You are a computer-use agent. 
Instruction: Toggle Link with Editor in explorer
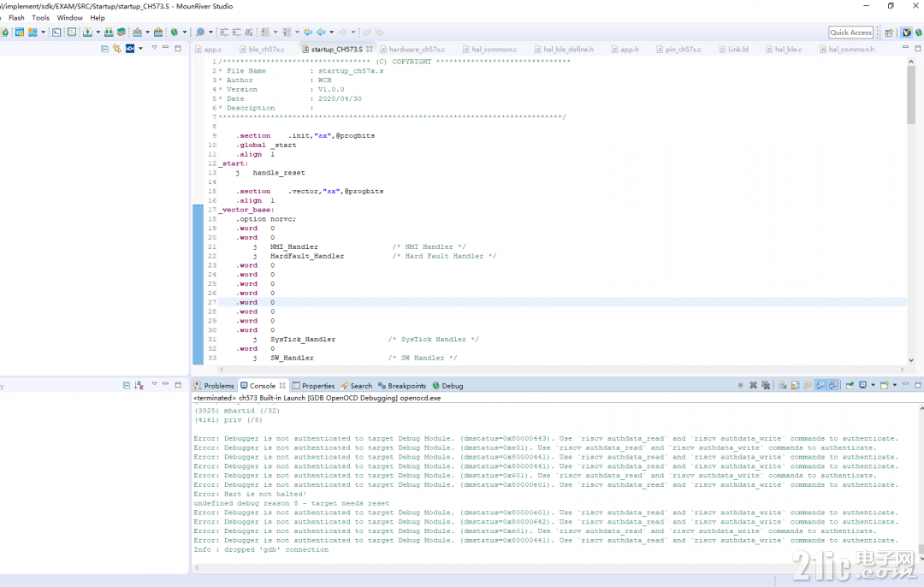(x=116, y=49)
